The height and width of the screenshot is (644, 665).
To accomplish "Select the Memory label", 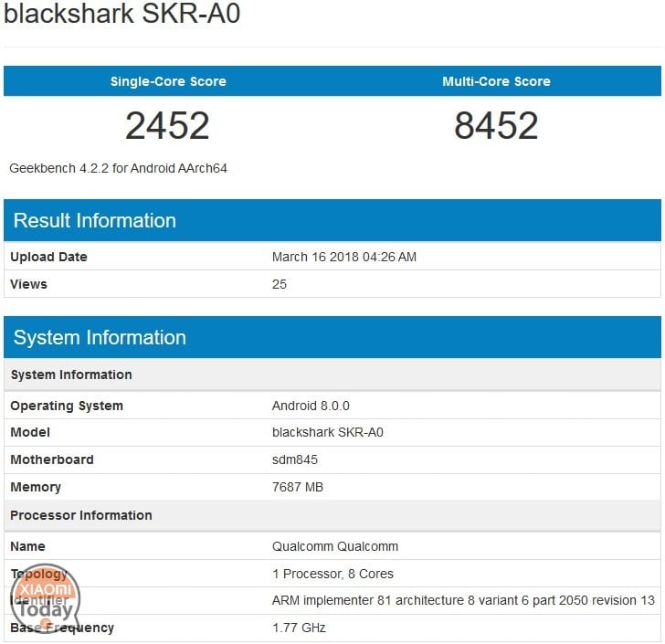I will coord(36,487).
